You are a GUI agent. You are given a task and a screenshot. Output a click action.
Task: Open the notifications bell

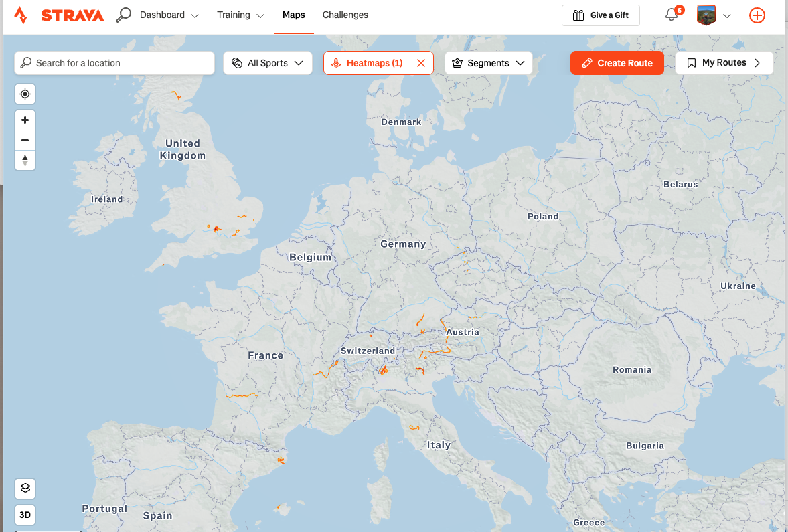pos(672,15)
